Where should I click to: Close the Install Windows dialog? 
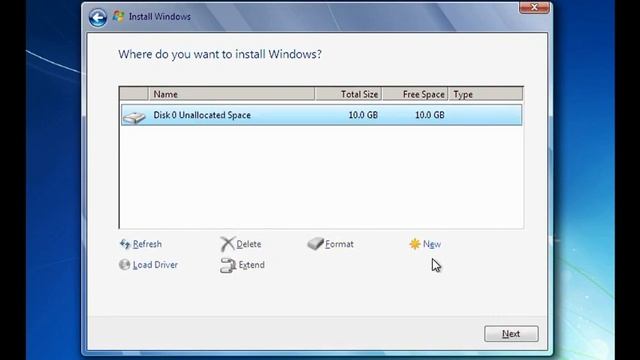pos(534,7)
